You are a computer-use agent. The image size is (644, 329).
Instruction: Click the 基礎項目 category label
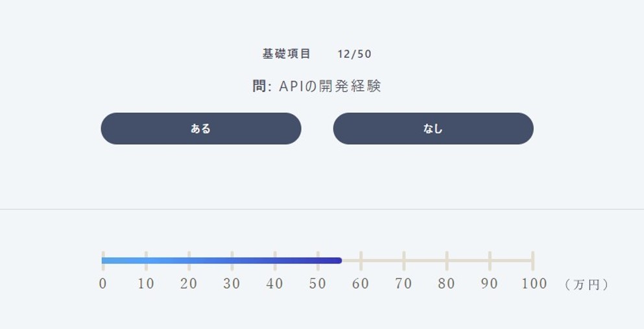(287, 54)
